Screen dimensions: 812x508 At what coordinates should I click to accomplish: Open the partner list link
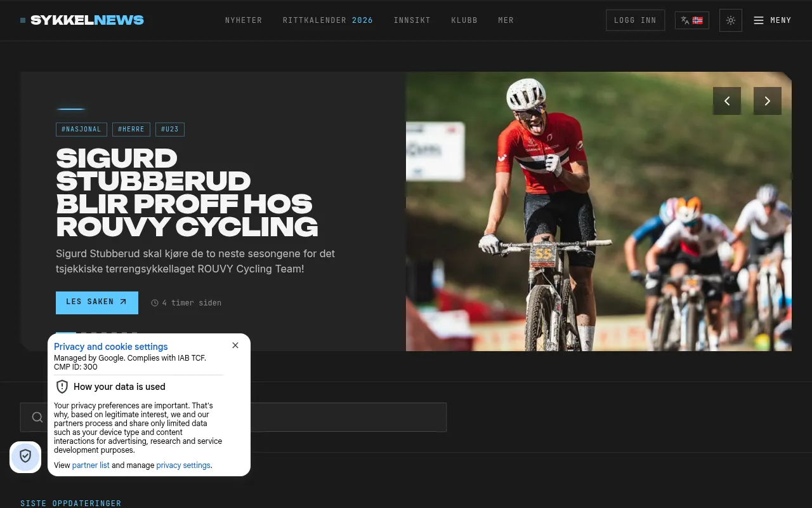tap(91, 465)
